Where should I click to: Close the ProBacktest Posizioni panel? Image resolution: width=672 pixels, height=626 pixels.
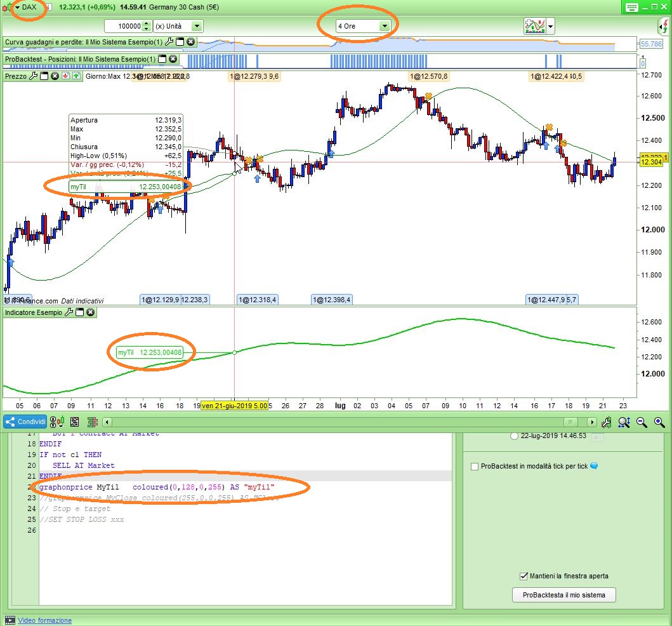coord(173,59)
